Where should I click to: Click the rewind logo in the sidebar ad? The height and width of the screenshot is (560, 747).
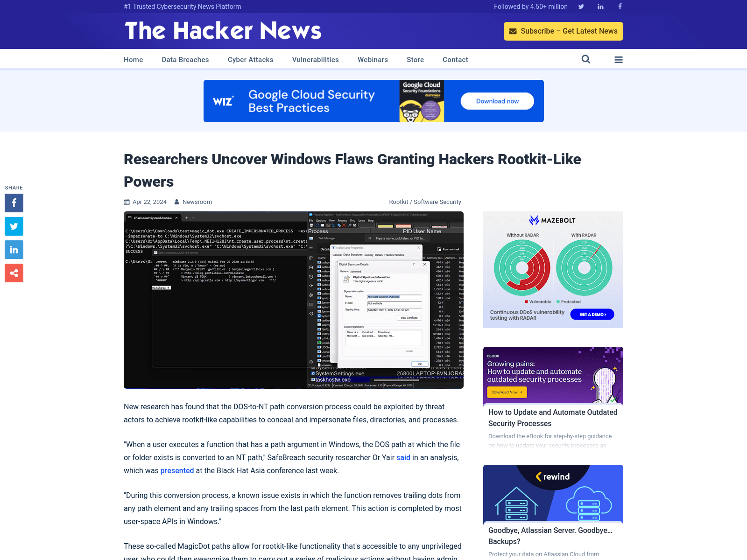tap(553, 476)
